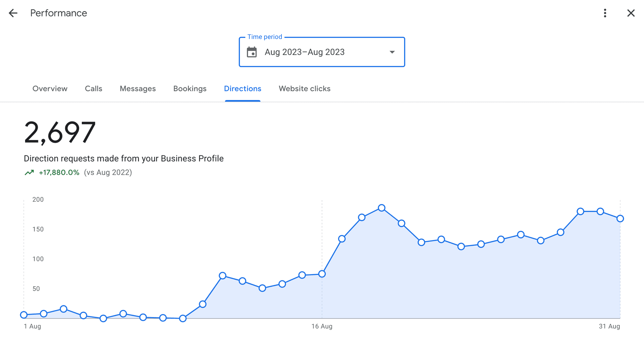Image resolution: width=644 pixels, height=345 pixels.
Task: Switch to the Website clicks tab
Action: 304,89
